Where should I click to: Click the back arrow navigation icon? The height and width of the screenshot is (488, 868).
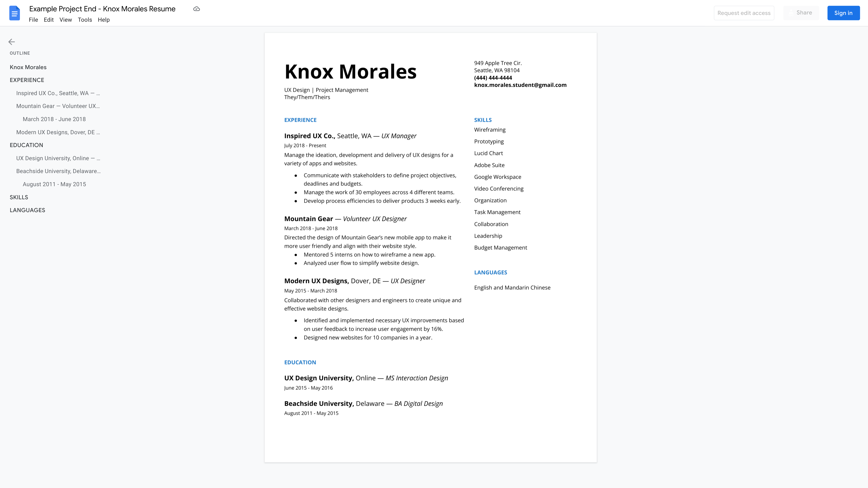point(11,42)
